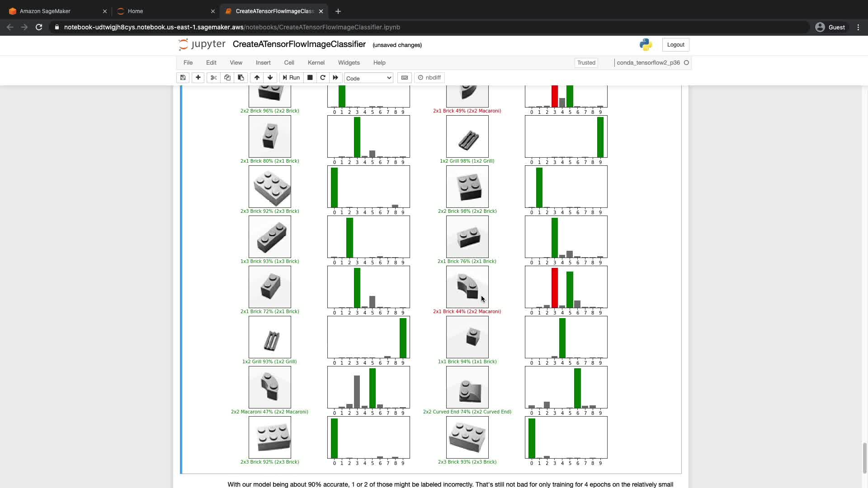Click the 2x2 Curved End brick thumbnail
The width and height of the screenshot is (868, 488).
click(467, 387)
